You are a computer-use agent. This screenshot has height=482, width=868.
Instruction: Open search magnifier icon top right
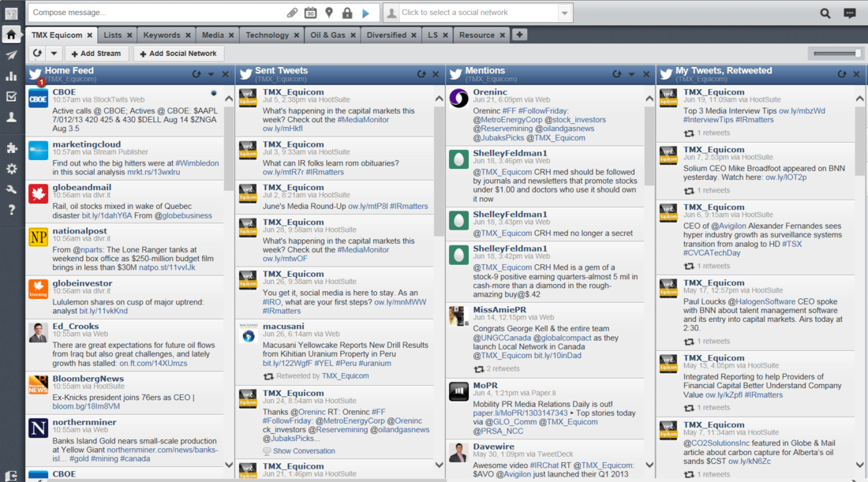pos(825,13)
